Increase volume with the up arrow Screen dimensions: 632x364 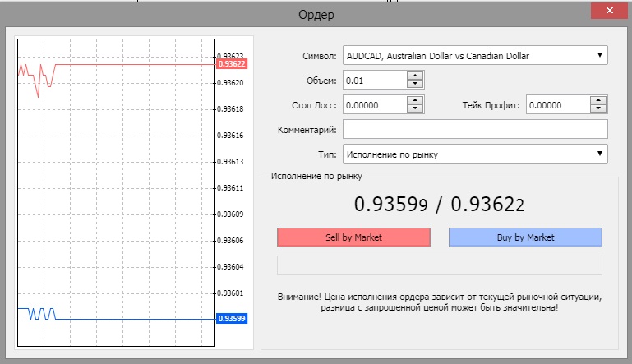pyautogui.click(x=415, y=76)
